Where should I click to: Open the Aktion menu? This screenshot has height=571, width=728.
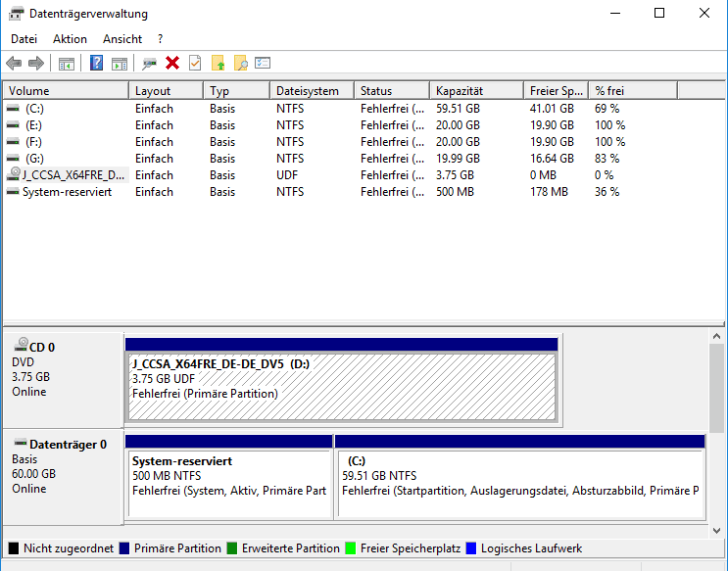pyautogui.click(x=70, y=39)
